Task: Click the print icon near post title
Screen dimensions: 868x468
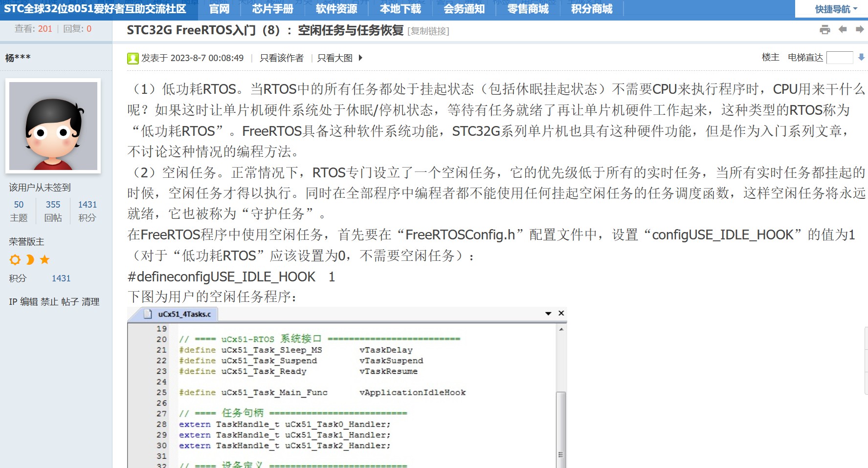Action: tap(825, 30)
